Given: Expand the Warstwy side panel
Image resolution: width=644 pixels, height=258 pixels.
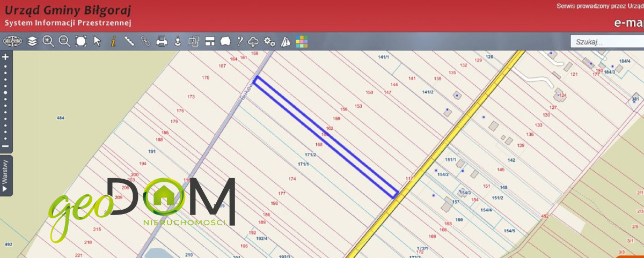Looking at the screenshot, I should tap(6, 176).
